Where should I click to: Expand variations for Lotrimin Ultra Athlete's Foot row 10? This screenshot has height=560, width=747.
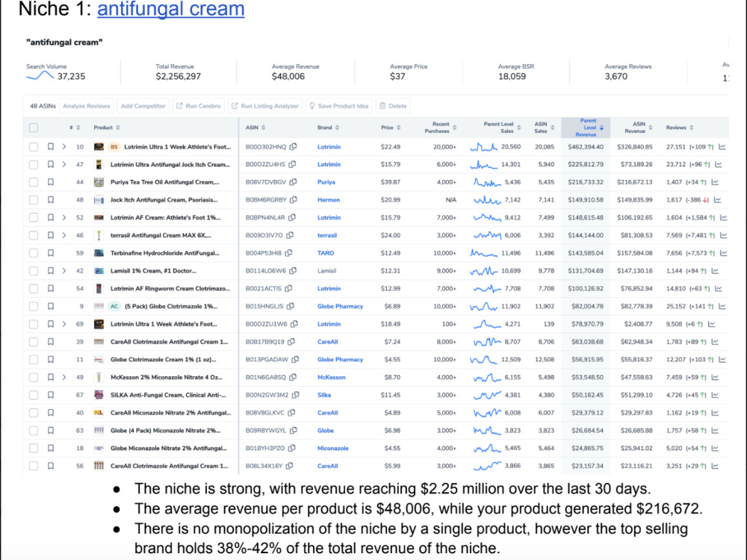[63, 146]
